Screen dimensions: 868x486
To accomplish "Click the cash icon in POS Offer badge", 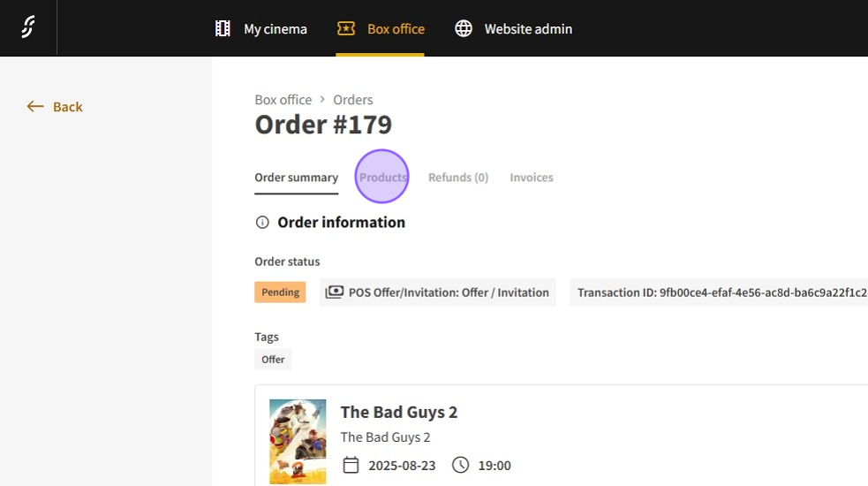I will [x=335, y=292].
